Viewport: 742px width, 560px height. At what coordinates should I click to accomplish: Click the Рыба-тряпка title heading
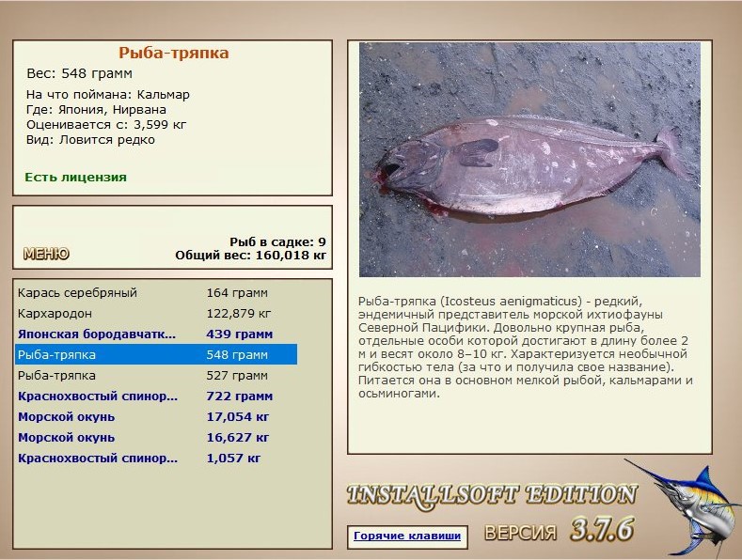(174, 53)
